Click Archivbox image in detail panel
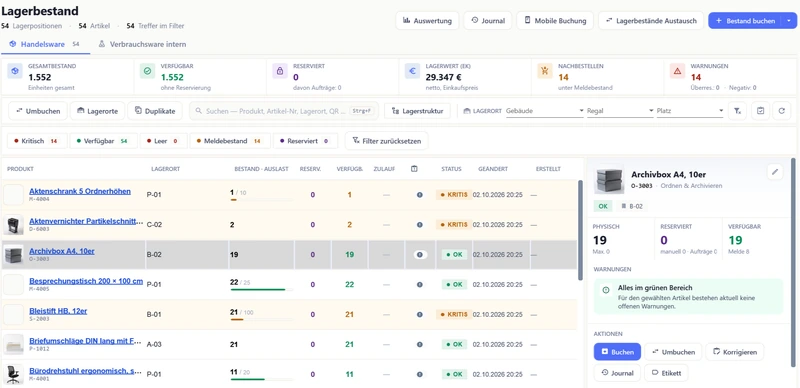The image size is (800, 388). [609, 179]
